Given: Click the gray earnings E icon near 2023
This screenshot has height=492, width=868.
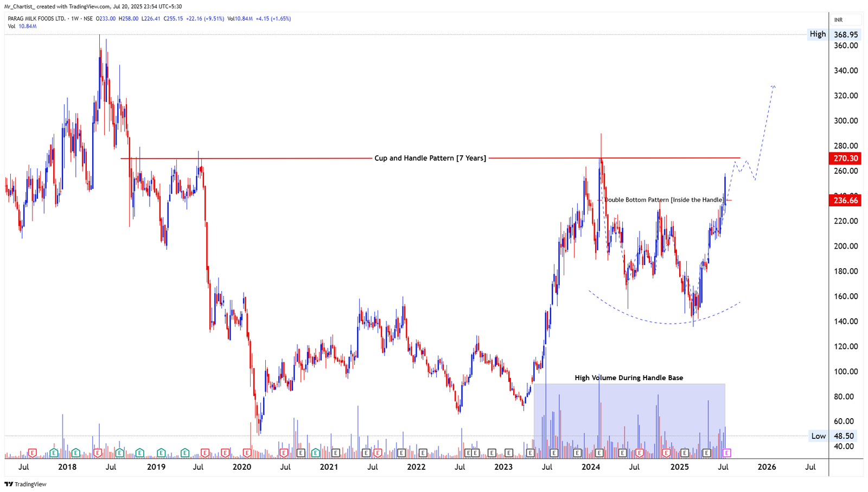Looking at the screenshot, I should (508, 452).
